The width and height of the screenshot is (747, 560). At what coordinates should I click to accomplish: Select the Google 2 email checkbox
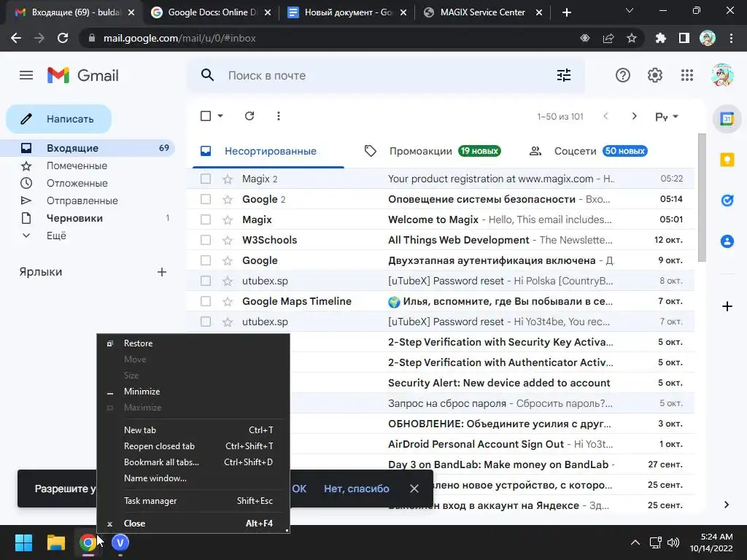point(206,199)
